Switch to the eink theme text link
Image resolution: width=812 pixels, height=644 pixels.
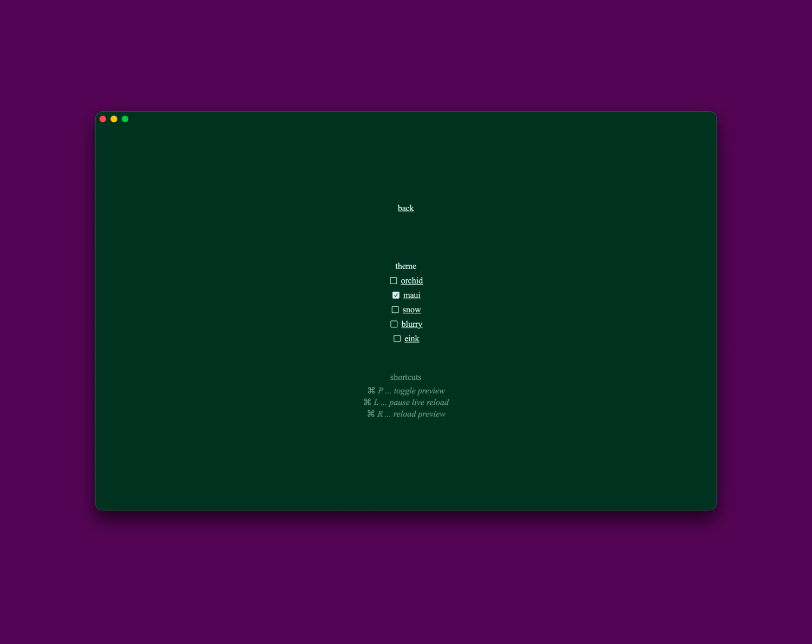411,339
